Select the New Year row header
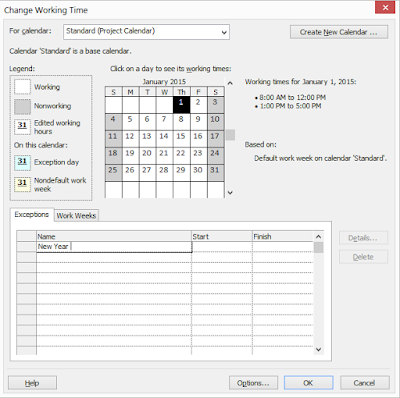This screenshot has width=400, height=398. click(26, 247)
